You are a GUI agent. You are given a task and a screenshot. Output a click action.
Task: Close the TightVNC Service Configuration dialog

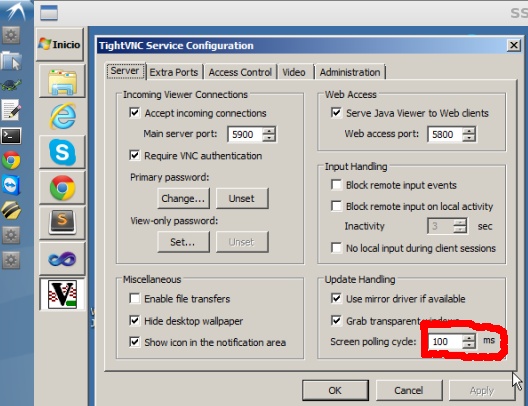(x=514, y=45)
